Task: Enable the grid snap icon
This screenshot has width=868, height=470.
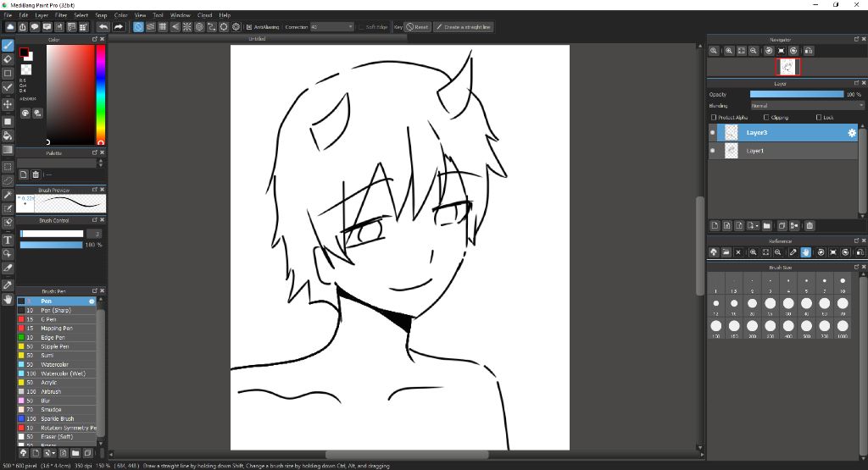Action: click(163, 26)
